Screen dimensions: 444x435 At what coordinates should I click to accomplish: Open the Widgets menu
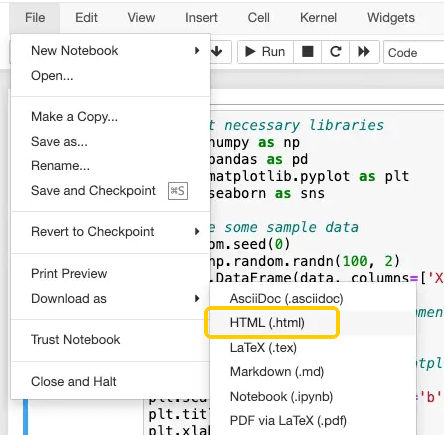[x=391, y=18]
